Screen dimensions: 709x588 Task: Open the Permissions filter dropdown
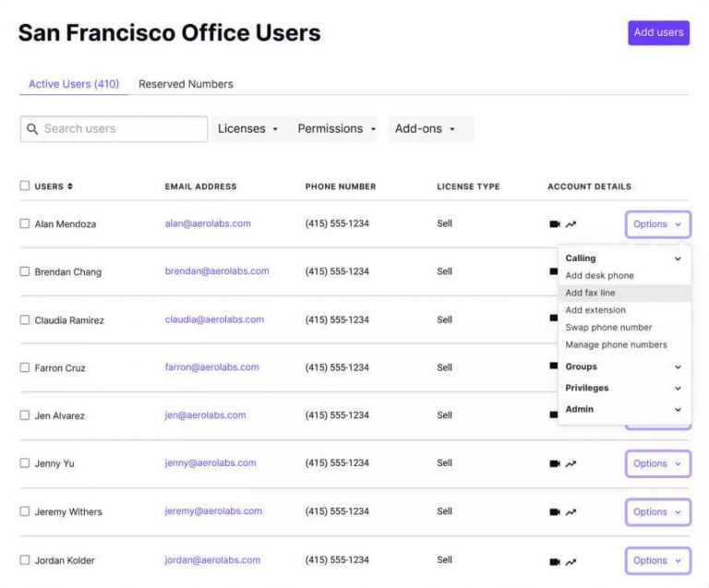point(336,129)
